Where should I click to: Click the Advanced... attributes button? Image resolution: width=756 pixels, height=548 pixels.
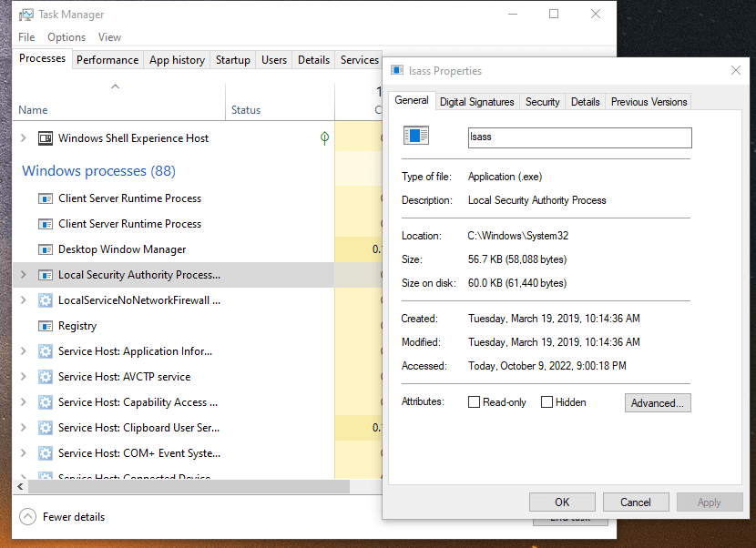click(x=658, y=403)
